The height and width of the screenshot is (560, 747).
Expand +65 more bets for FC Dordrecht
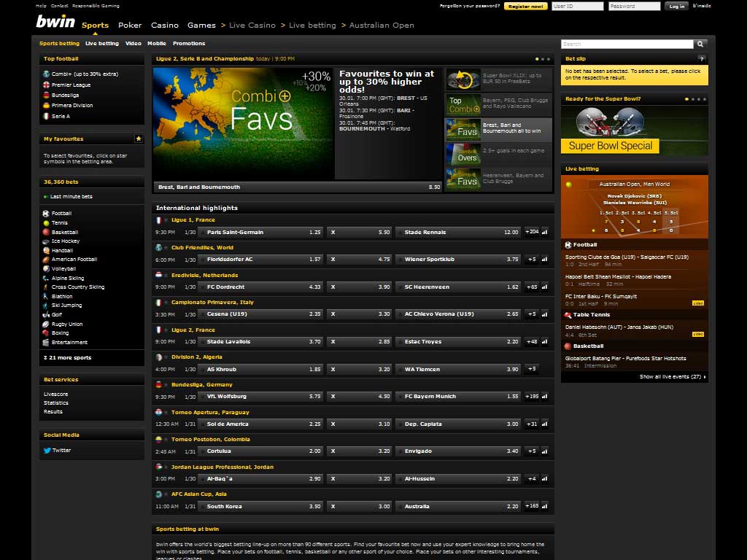click(532, 287)
